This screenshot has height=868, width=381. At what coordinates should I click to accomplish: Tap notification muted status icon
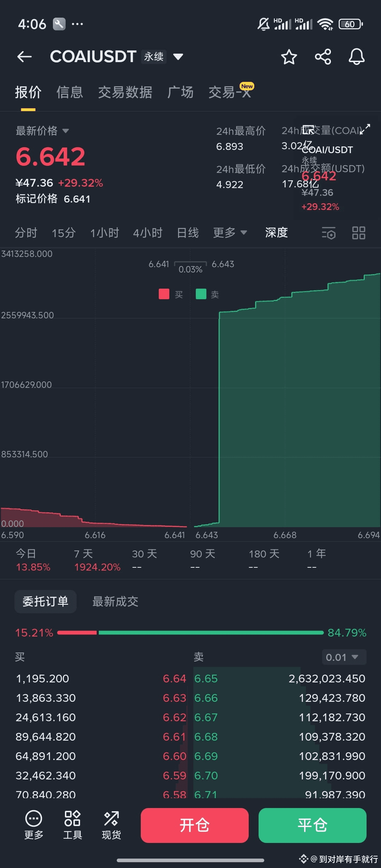(x=264, y=24)
